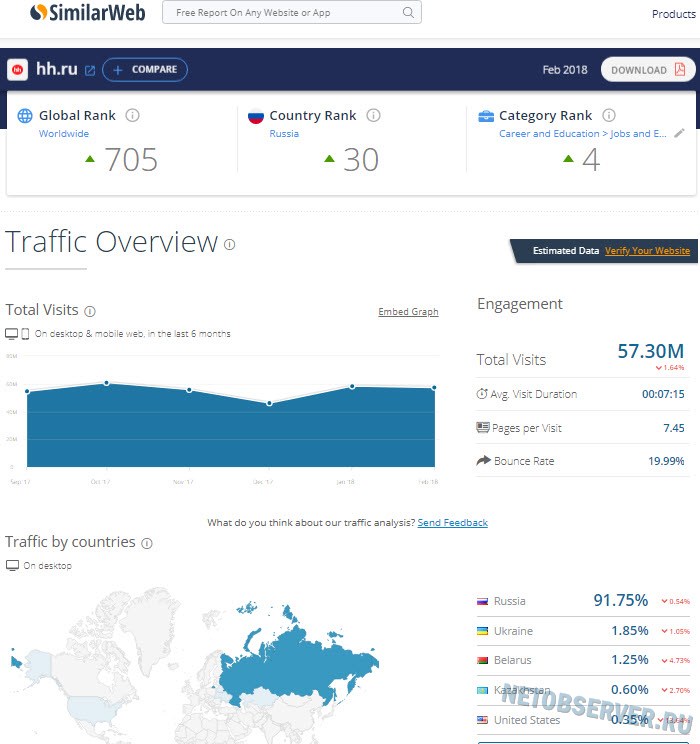Click the Global Rank value 705
Viewport: 700px width, 744px height.
(x=131, y=159)
